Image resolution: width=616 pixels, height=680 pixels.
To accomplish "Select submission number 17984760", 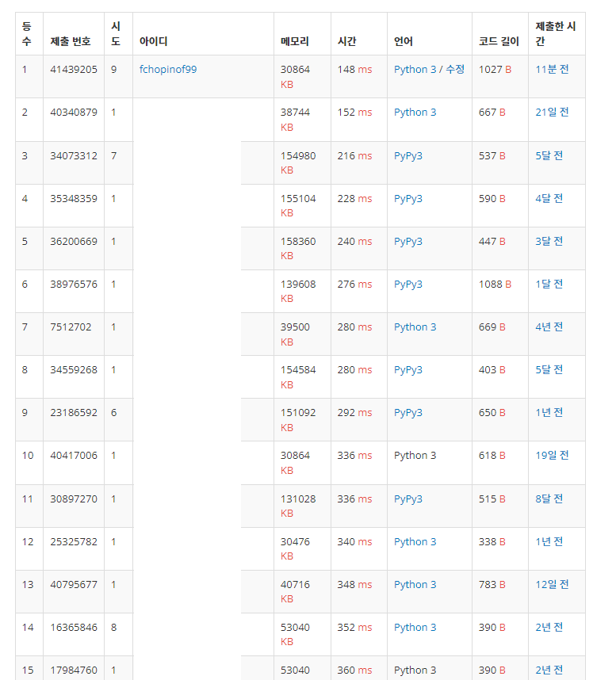I will click(73, 670).
